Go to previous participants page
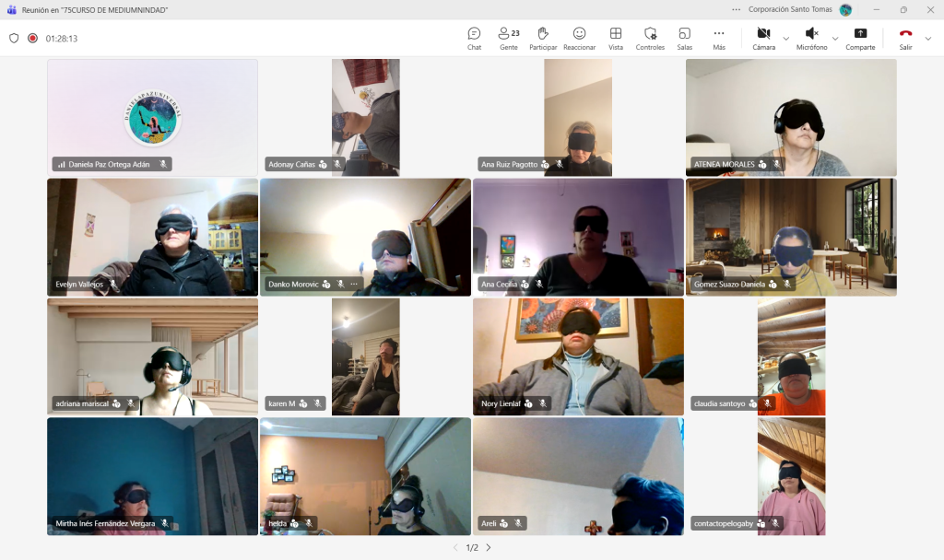 pos(455,547)
